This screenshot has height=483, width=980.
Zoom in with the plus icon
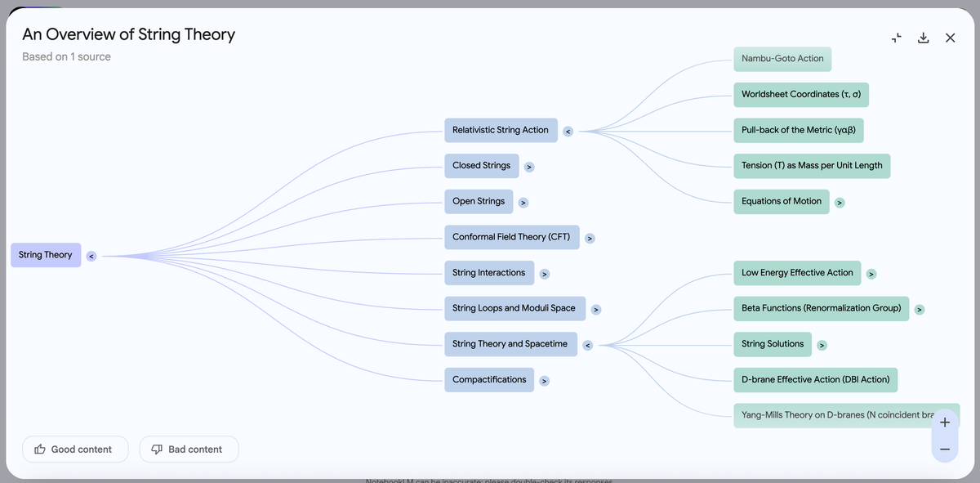(945, 423)
